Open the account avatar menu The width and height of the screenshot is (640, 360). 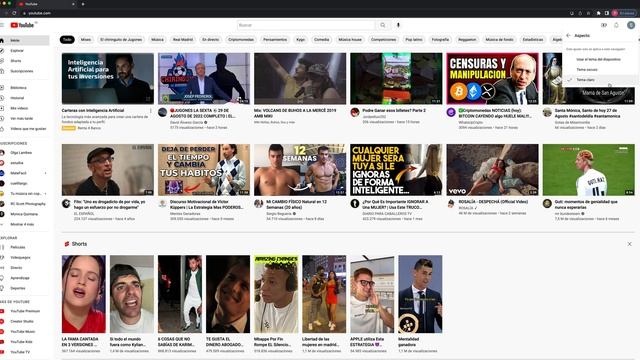[x=631, y=25]
